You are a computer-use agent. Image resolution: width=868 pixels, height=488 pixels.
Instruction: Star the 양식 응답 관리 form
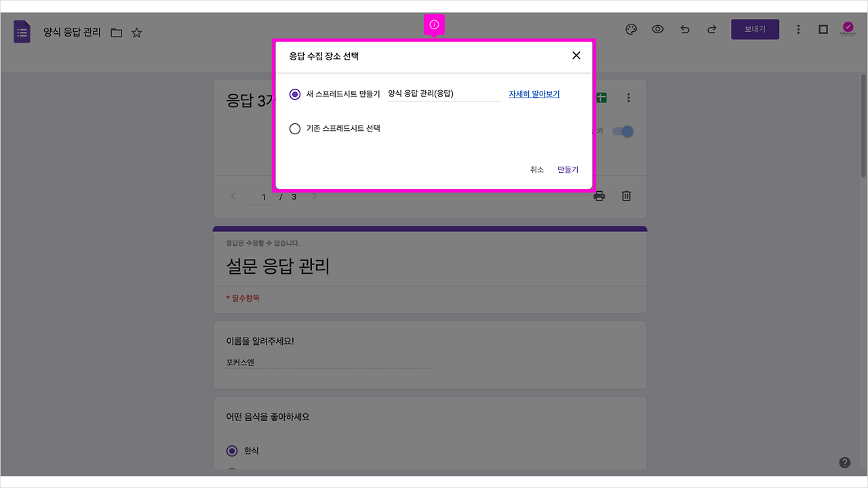click(136, 32)
